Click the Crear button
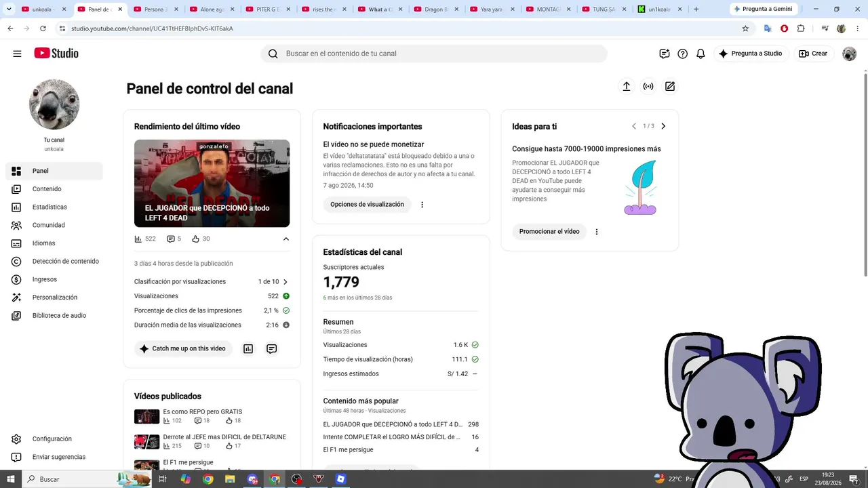The height and width of the screenshot is (488, 868). coord(813,54)
